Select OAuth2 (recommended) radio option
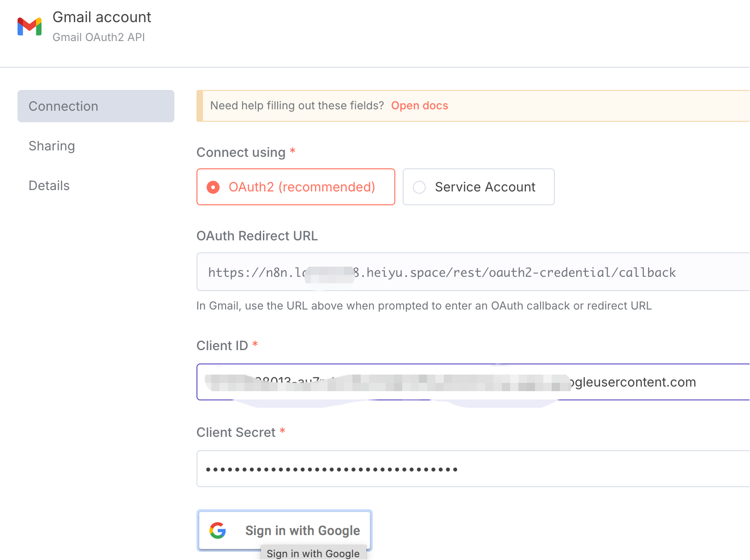The width and height of the screenshot is (750, 560). (296, 187)
